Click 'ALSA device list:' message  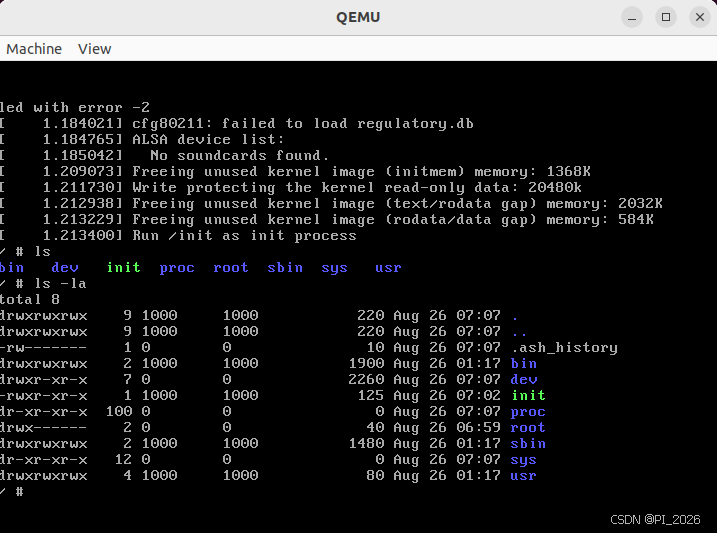[209, 139]
